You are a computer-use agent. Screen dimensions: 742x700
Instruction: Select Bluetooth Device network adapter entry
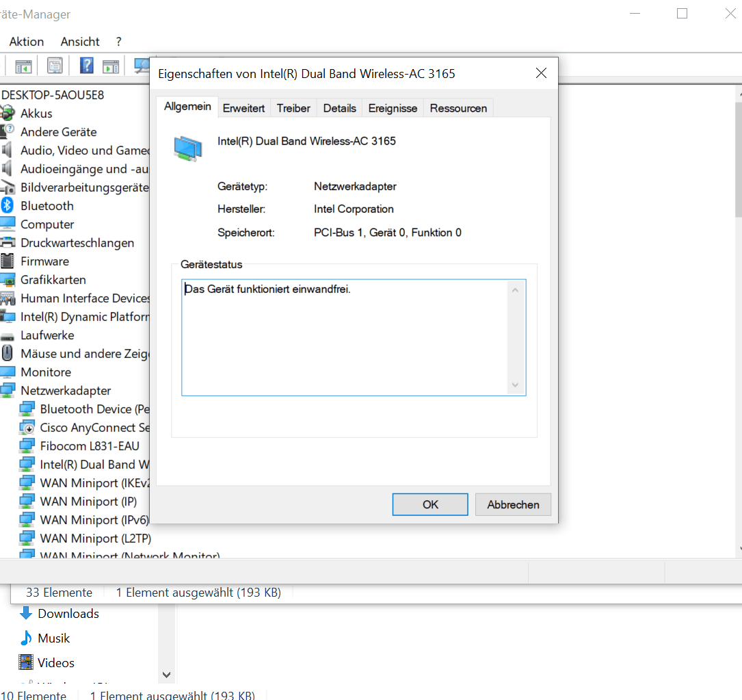tap(94, 409)
